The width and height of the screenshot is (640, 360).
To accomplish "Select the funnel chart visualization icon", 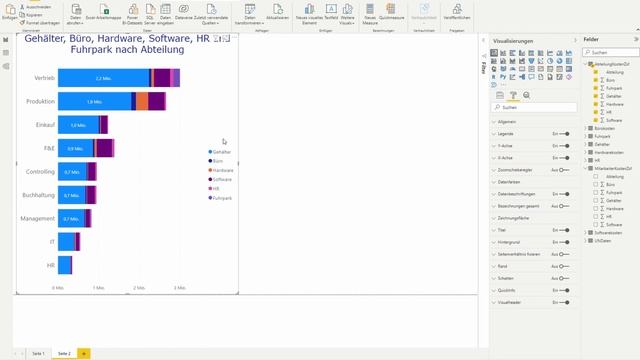I will point(531,61).
